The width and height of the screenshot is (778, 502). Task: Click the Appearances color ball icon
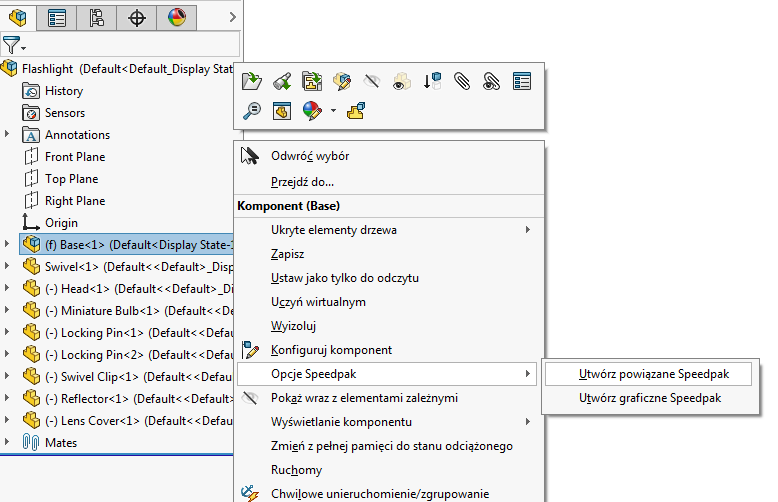point(312,111)
